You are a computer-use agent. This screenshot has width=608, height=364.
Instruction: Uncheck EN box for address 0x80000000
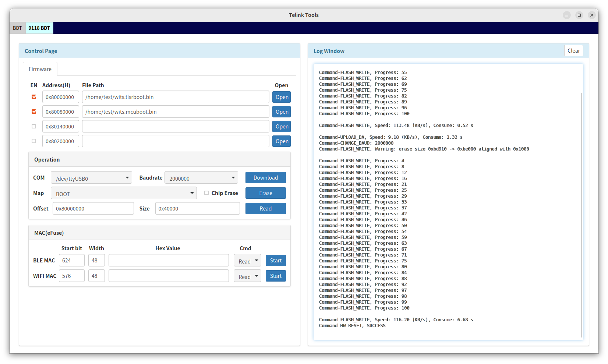(34, 97)
